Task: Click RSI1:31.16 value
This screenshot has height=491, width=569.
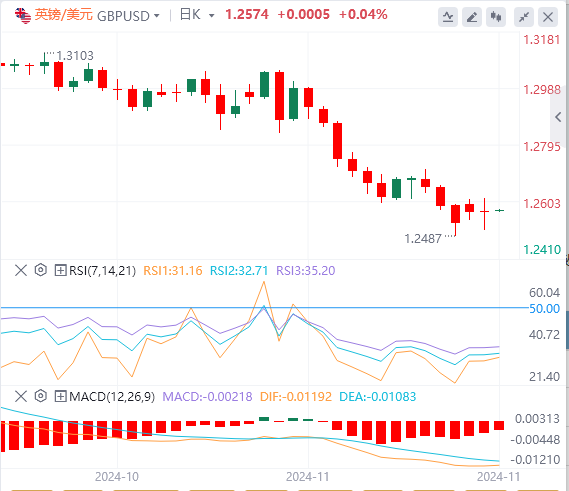Action: tap(173, 271)
